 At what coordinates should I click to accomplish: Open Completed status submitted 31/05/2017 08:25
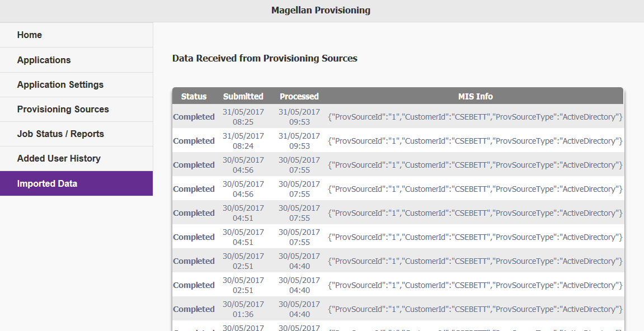pos(194,117)
